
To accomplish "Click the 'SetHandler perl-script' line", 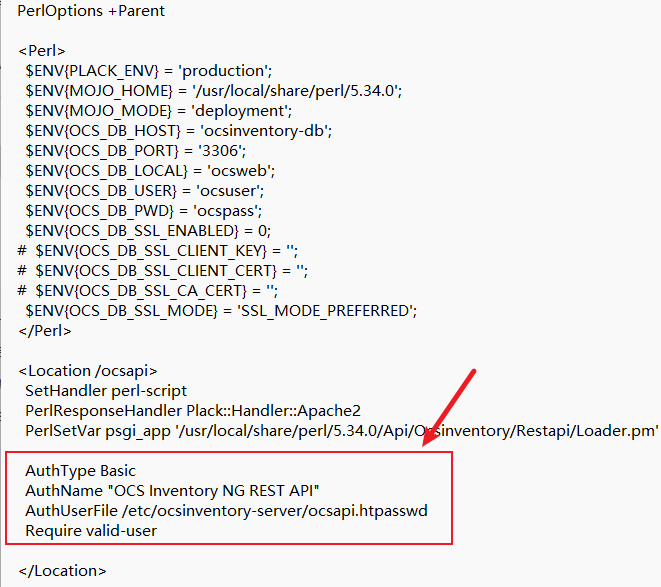I will click(x=106, y=391).
